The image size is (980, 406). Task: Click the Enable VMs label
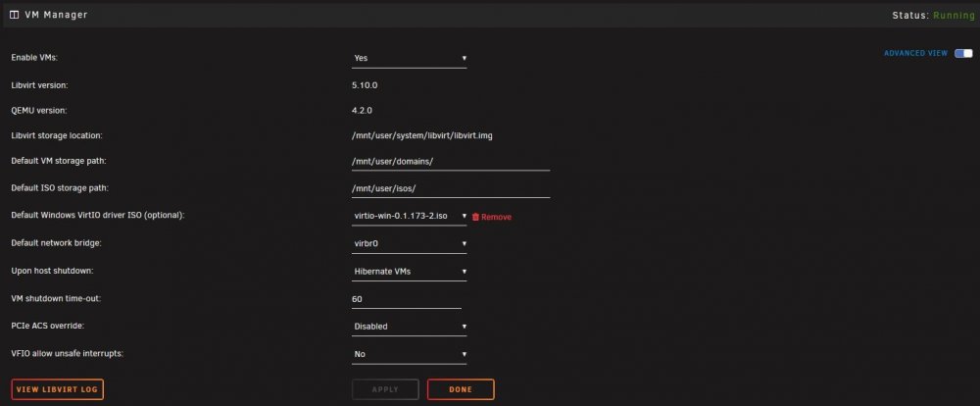pyautogui.click(x=34, y=58)
